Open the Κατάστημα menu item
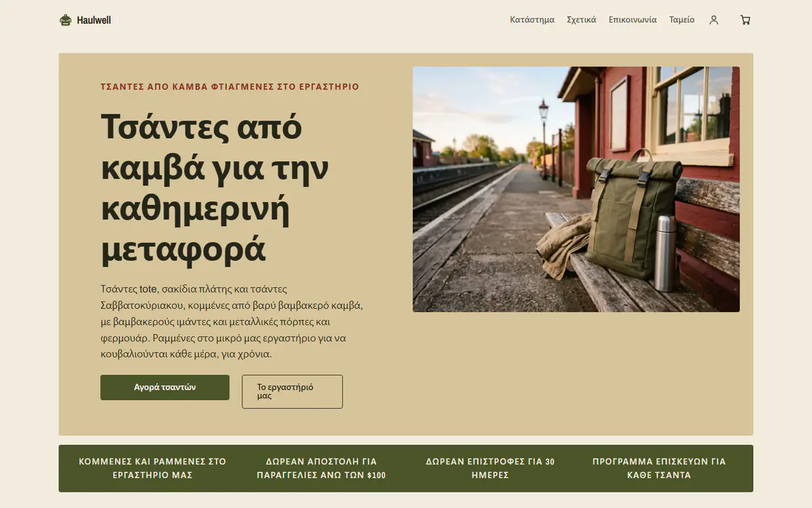Screen dimensions: 812x508 coord(532,20)
